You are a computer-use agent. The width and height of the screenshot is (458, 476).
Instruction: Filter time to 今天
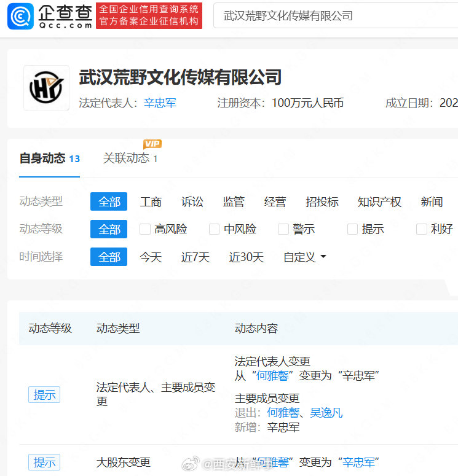[151, 257]
